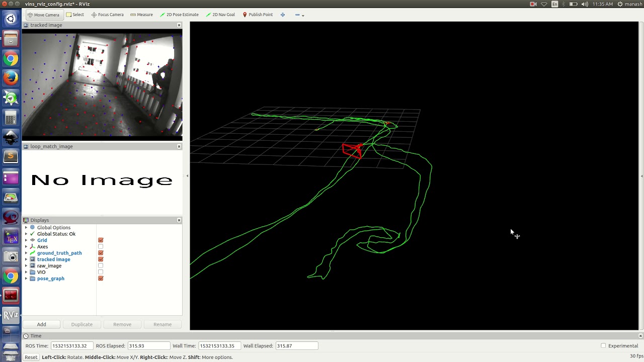This screenshot has height=362, width=644.
Task: Select the 2D Nav Goal tool
Action: coord(220,15)
